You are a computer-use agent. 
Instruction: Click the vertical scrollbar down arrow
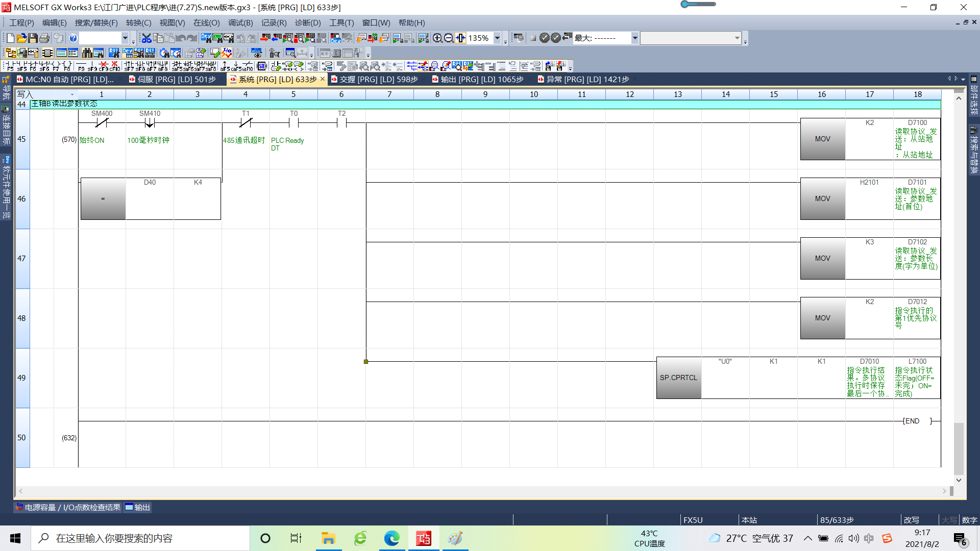959,480
